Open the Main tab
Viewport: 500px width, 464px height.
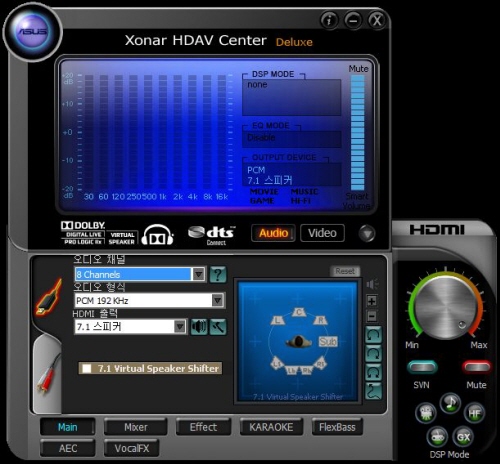point(68,427)
